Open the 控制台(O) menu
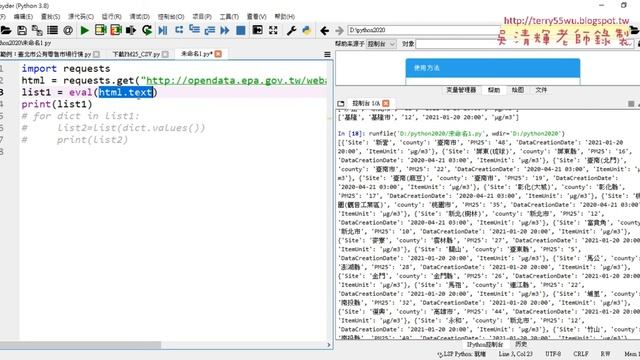This screenshot has height=360, width=640. click(171, 17)
